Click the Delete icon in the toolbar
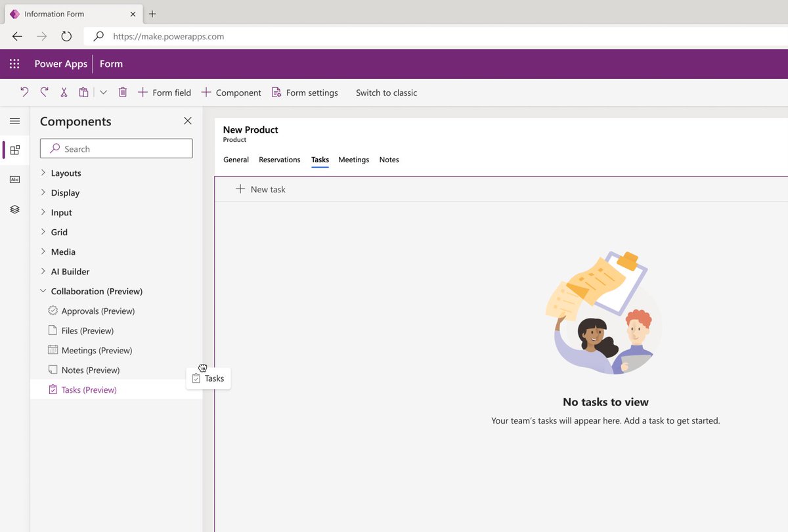This screenshot has height=532, width=788. (x=123, y=92)
